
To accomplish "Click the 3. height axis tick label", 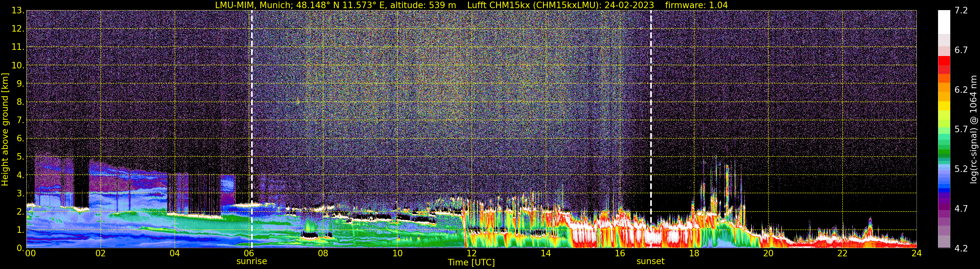I will click(20, 193).
